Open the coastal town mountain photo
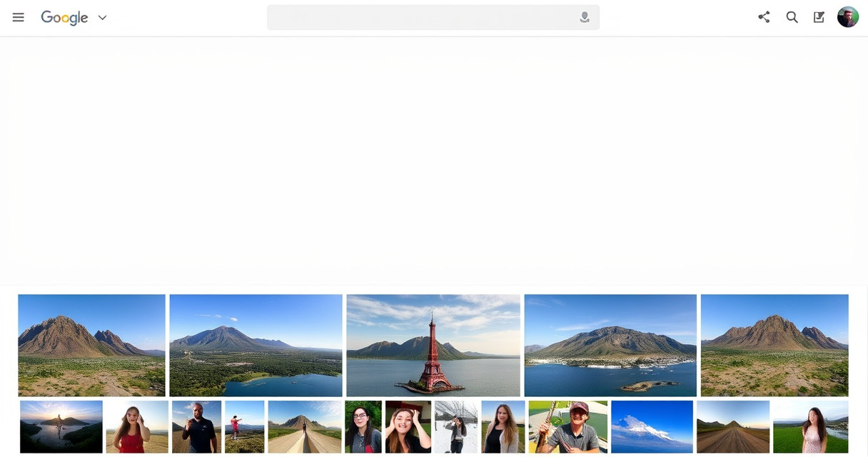The width and height of the screenshot is (868, 457). coord(610,346)
